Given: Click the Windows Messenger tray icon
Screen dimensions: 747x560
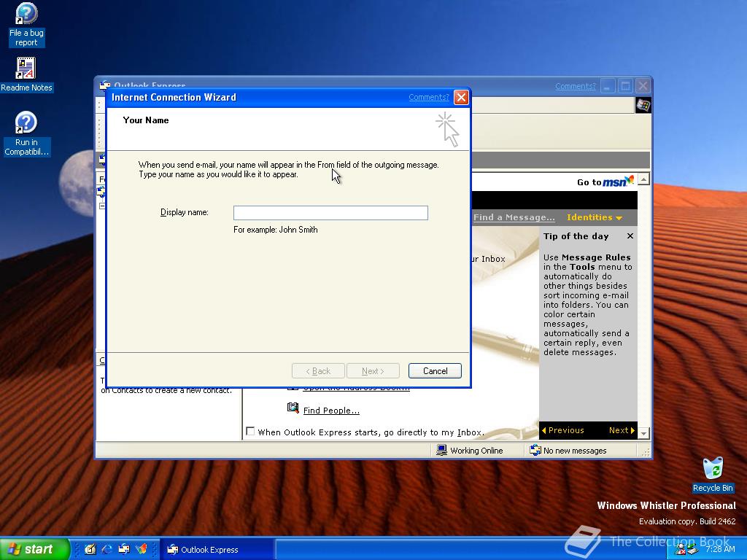Looking at the screenshot, I should point(681,550).
